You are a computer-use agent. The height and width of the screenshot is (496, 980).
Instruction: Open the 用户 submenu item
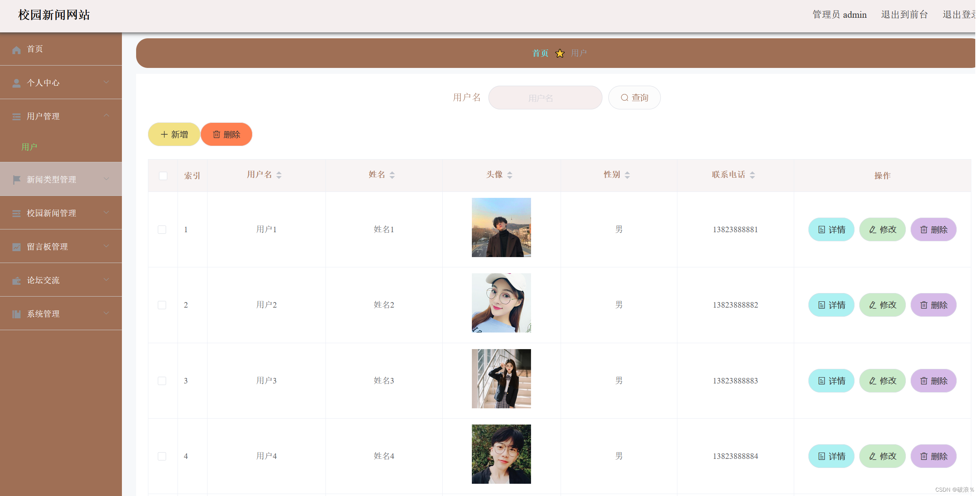pyautogui.click(x=29, y=147)
